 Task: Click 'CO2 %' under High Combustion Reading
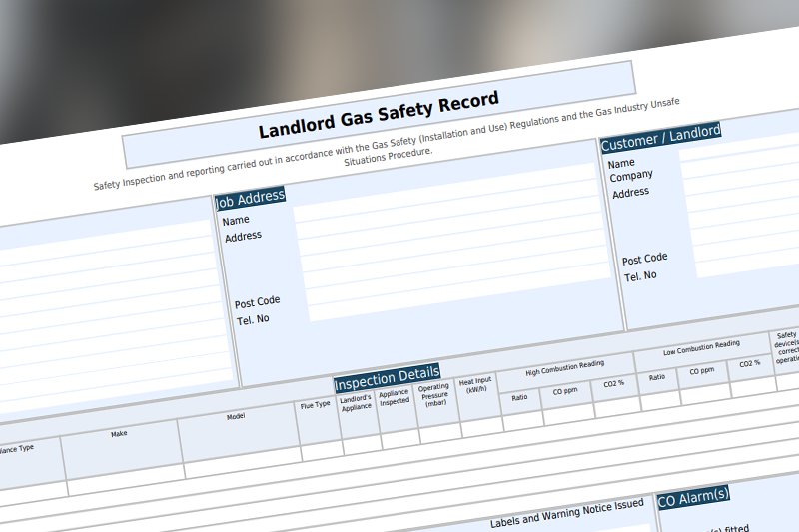(x=613, y=384)
